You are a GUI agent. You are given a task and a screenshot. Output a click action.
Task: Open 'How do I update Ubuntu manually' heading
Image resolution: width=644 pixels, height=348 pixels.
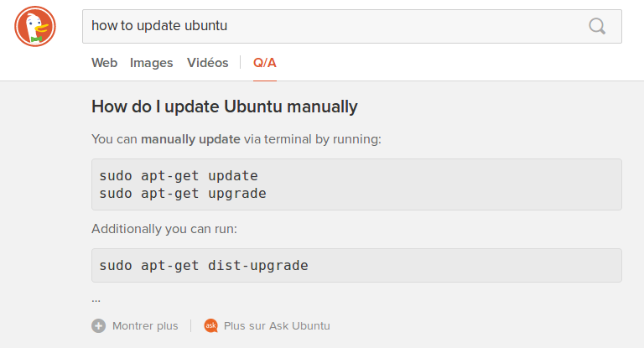[224, 106]
